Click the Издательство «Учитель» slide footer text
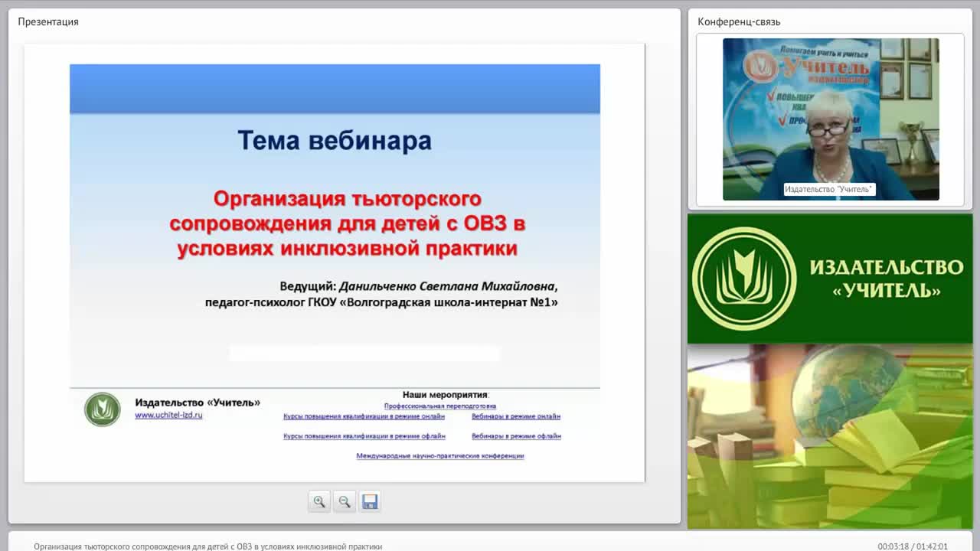The width and height of the screenshot is (980, 551). (x=198, y=403)
